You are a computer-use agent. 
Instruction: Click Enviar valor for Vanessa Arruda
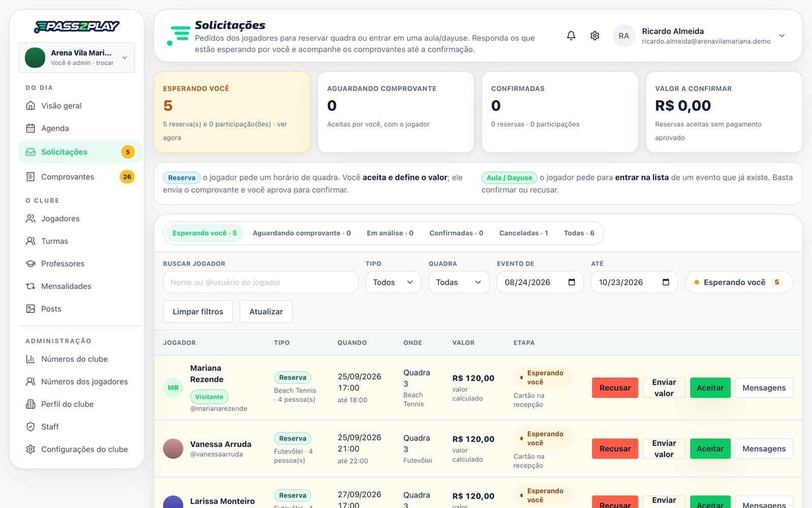click(664, 449)
